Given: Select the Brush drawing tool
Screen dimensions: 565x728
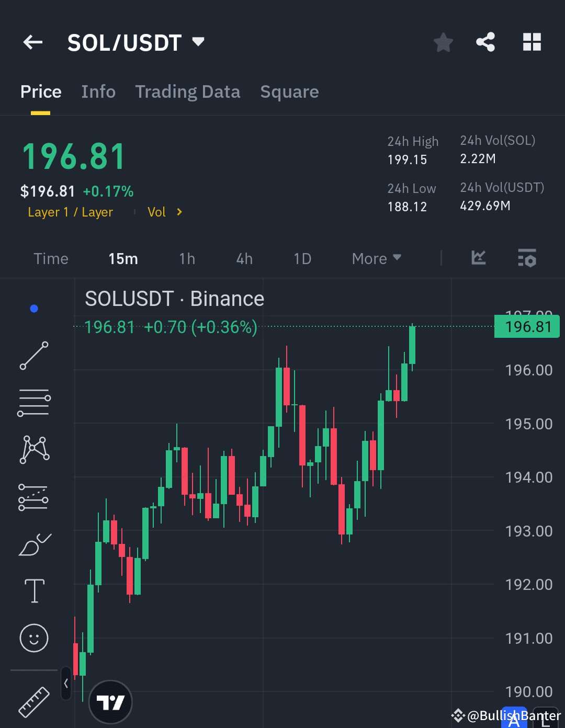Looking at the screenshot, I should coord(34,544).
